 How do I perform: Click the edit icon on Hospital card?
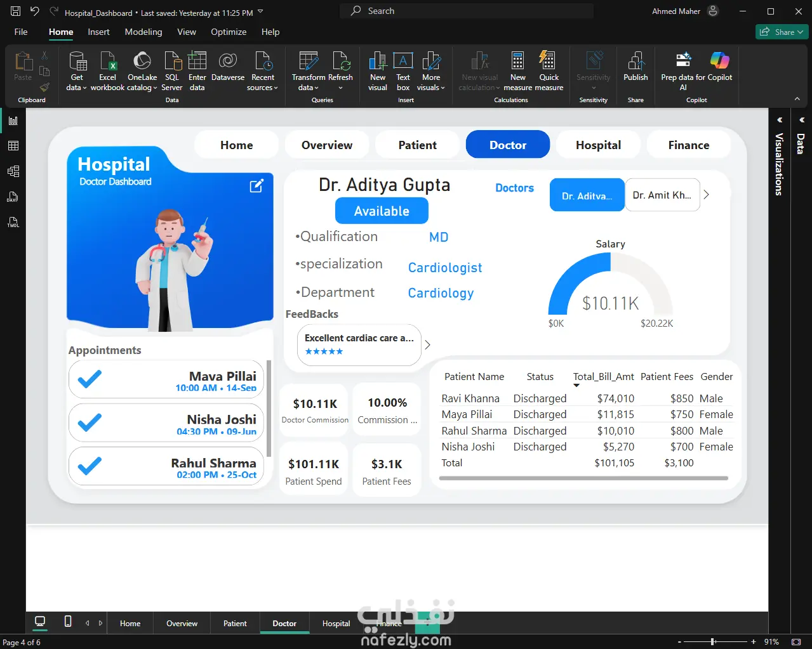(256, 186)
